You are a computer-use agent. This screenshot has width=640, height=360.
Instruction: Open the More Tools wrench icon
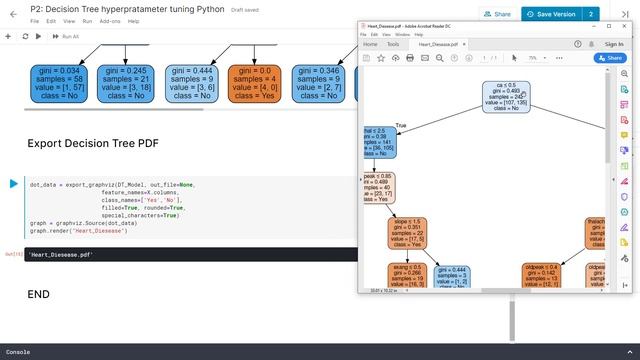pos(624,258)
